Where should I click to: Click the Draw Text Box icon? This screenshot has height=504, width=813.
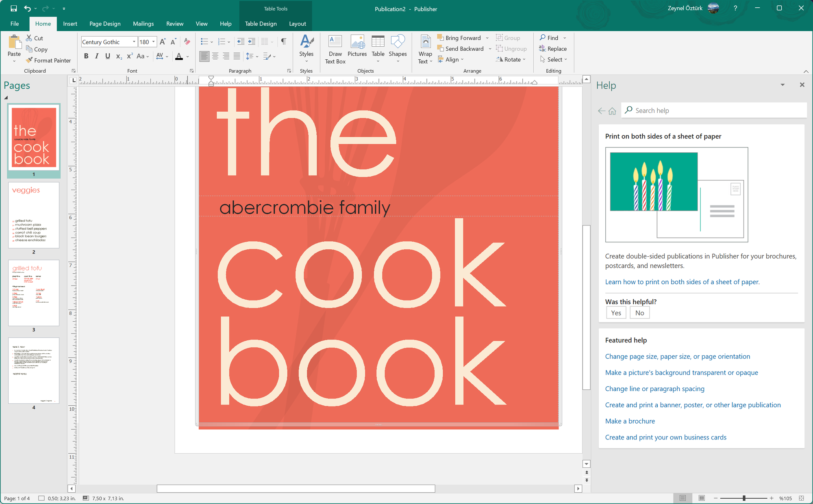coord(335,42)
